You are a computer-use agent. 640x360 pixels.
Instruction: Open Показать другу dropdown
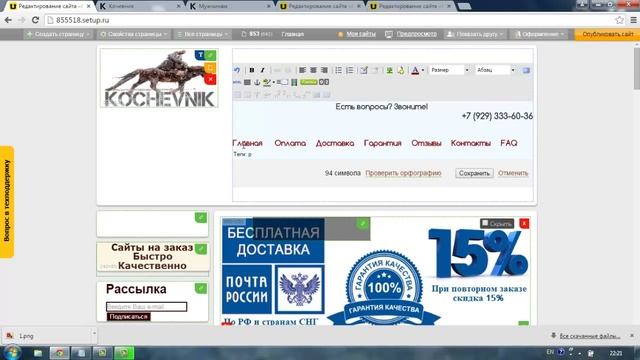(476, 34)
